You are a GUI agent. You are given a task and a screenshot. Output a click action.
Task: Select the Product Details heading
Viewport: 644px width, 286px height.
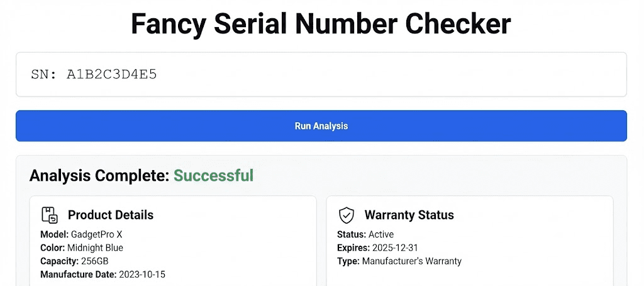click(110, 215)
